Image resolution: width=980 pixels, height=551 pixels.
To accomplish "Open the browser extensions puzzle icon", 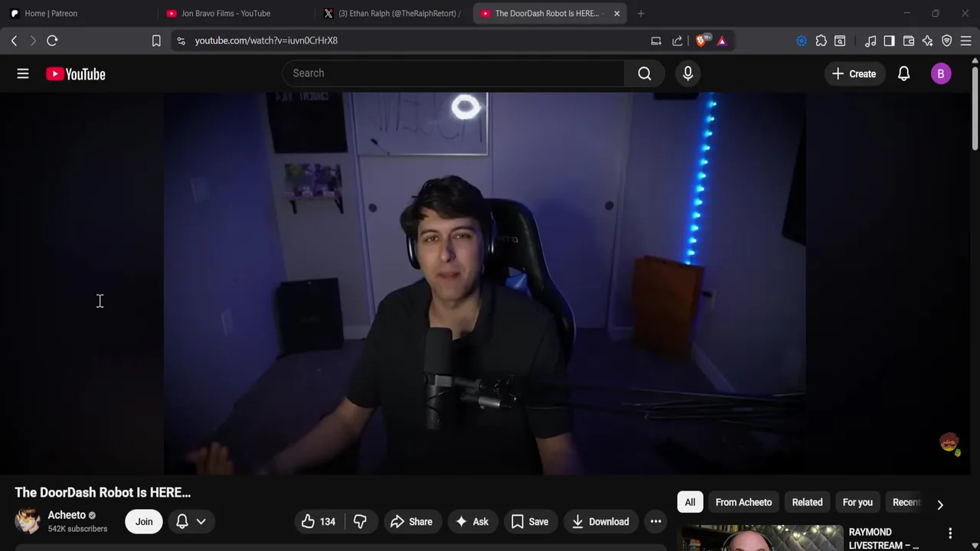I will (821, 41).
